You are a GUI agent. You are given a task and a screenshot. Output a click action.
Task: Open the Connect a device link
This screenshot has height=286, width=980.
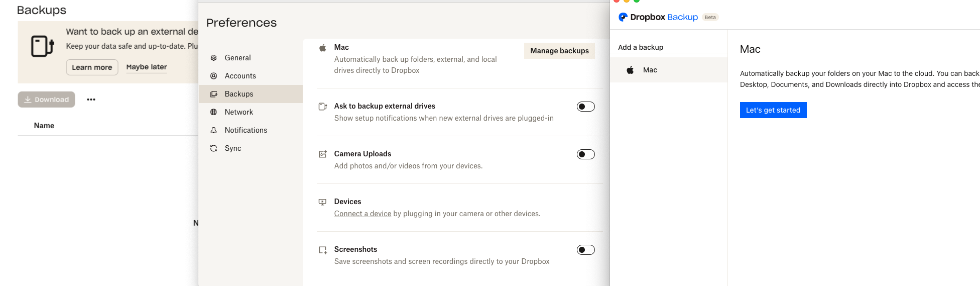(362, 214)
